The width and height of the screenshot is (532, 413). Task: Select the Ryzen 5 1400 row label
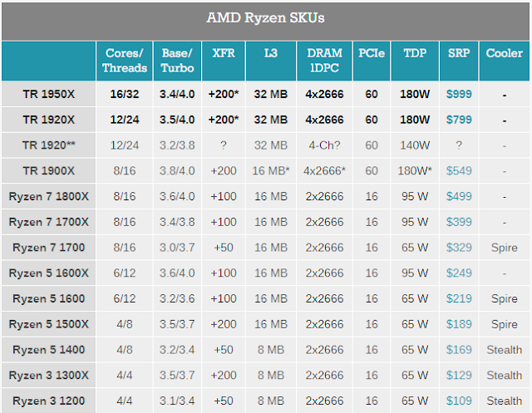coord(47,350)
